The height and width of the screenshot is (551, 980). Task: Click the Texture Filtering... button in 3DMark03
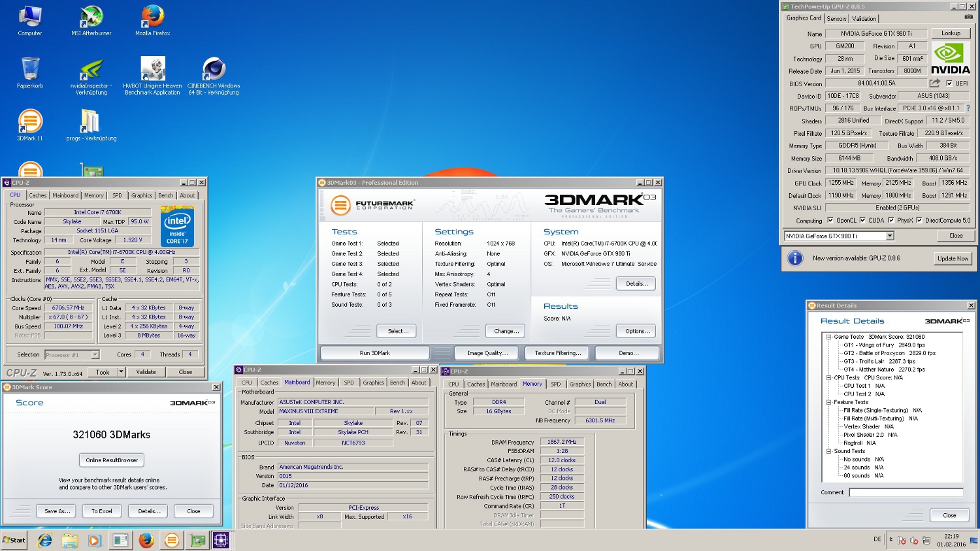[x=557, y=353]
